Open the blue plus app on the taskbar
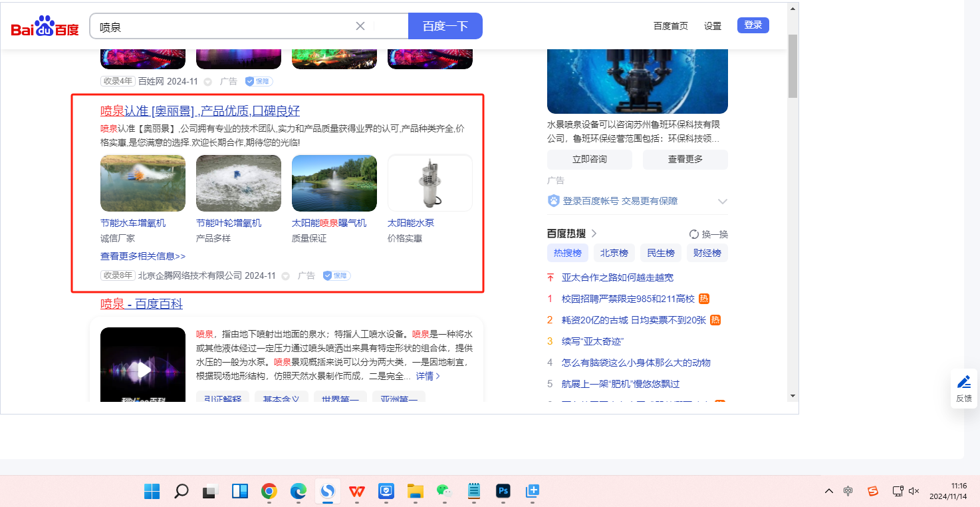Screen dimensions: 980x507 click(x=533, y=492)
